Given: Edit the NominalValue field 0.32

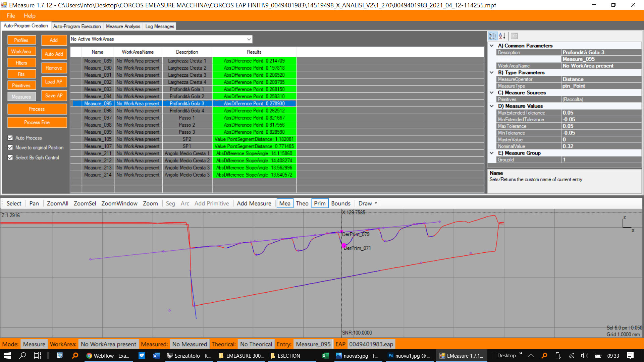Looking at the screenshot, I should coord(601,146).
